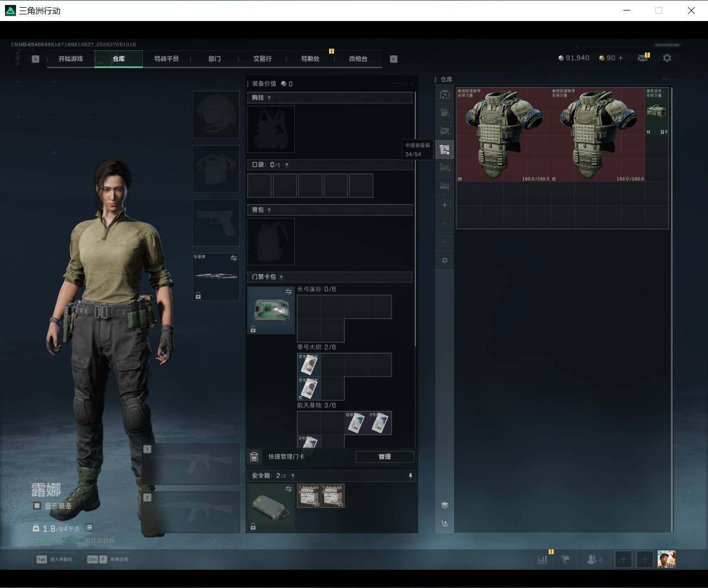Open the weight details list icon
708x588 pixels.
(89, 528)
